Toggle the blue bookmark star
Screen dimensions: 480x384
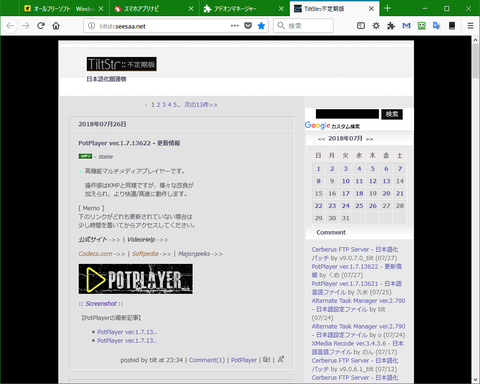coord(261,26)
